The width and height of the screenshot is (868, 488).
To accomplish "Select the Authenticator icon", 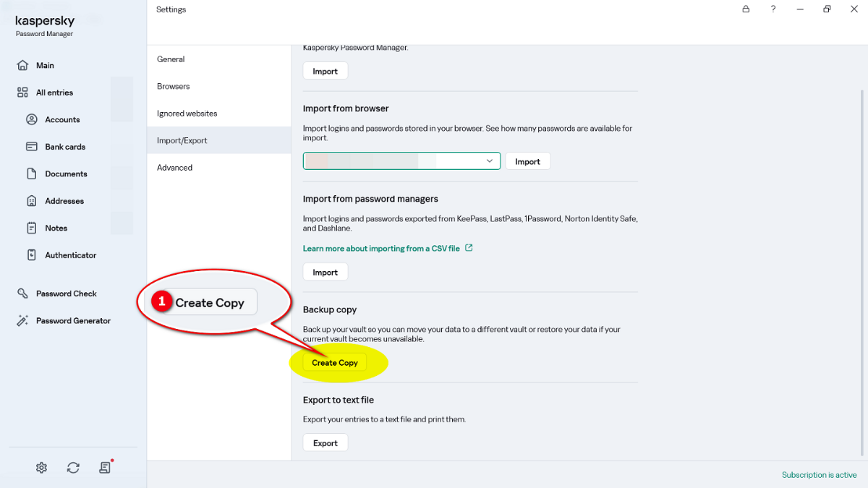I will [x=32, y=255].
